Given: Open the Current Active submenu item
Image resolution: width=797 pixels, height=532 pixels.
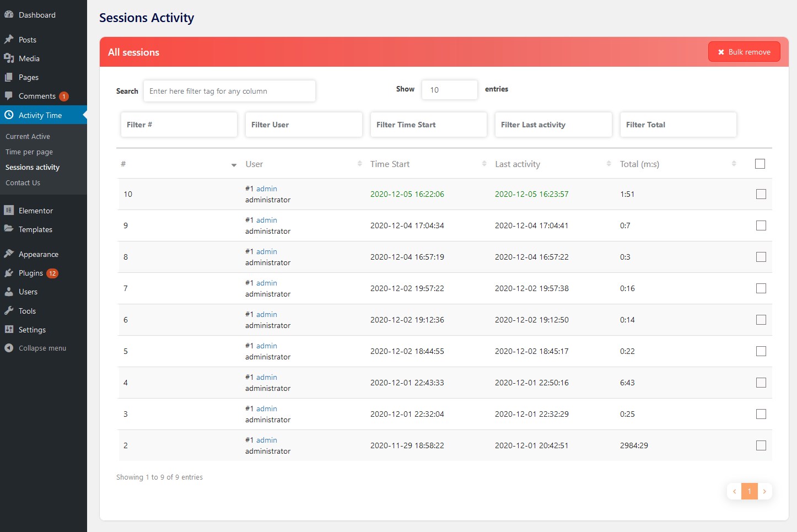Looking at the screenshot, I should click(28, 137).
